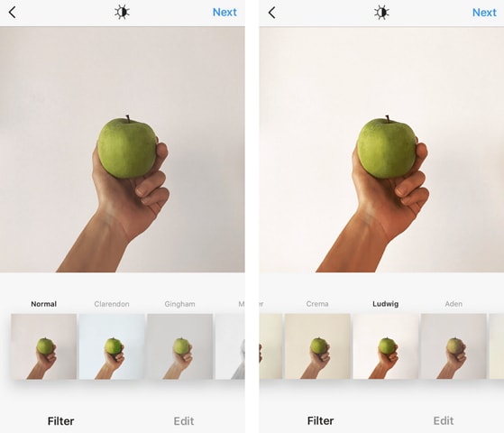
Task: Choose the Ludwig filter thumbnail
Action: pos(386,346)
